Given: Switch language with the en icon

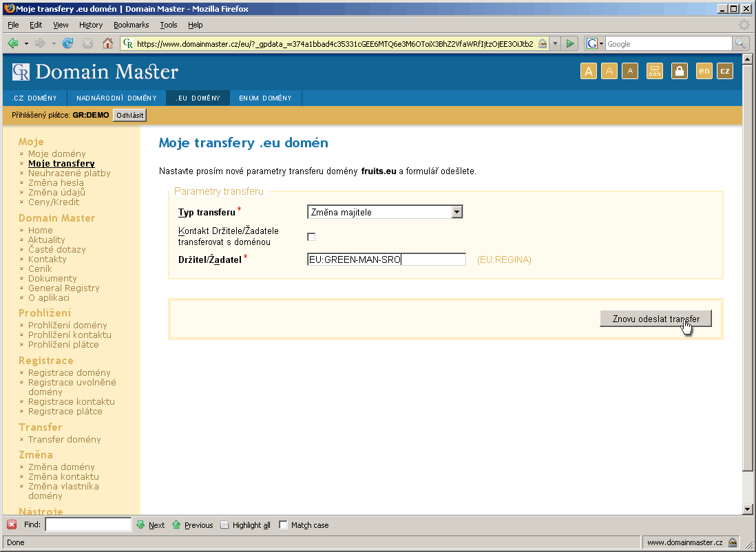Looking at the screenshot, I should (x=704, y=71).
